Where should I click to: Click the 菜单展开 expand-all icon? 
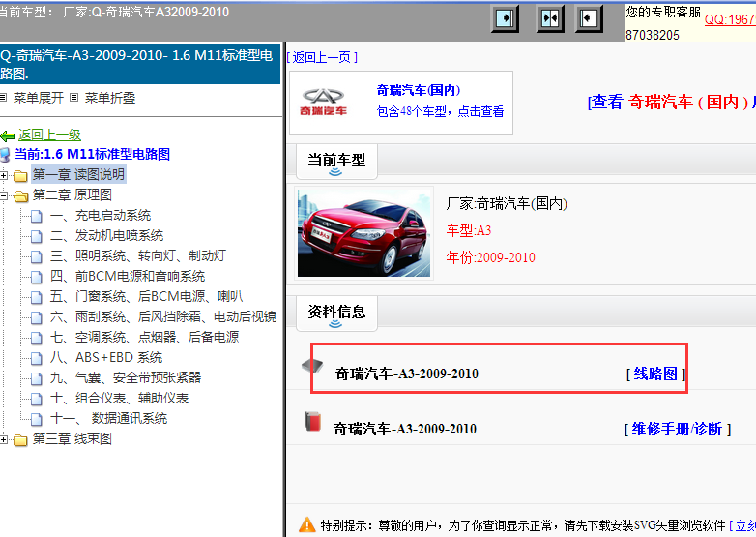tap(3, 98)
